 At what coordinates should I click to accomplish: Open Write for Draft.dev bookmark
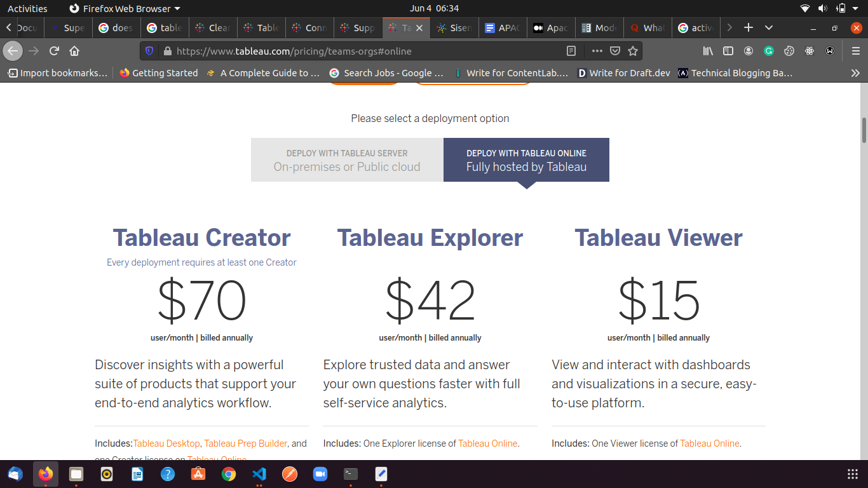[x=623, y=73]
